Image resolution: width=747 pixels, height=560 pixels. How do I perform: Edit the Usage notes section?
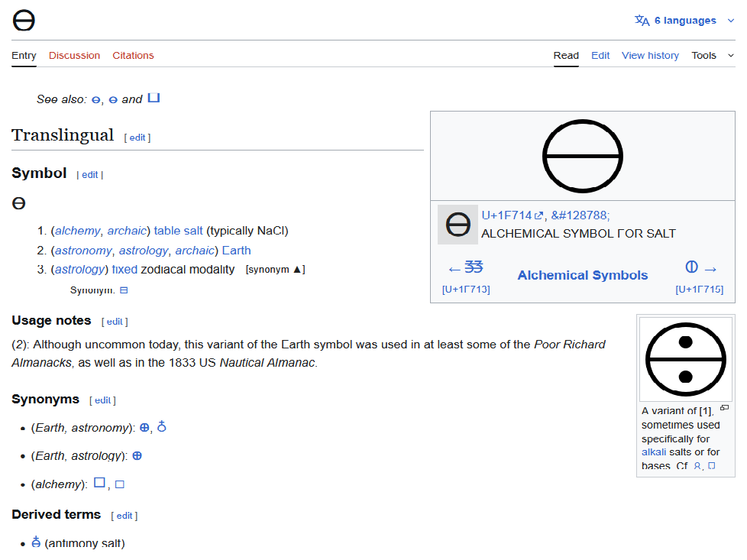coord(115,322)
